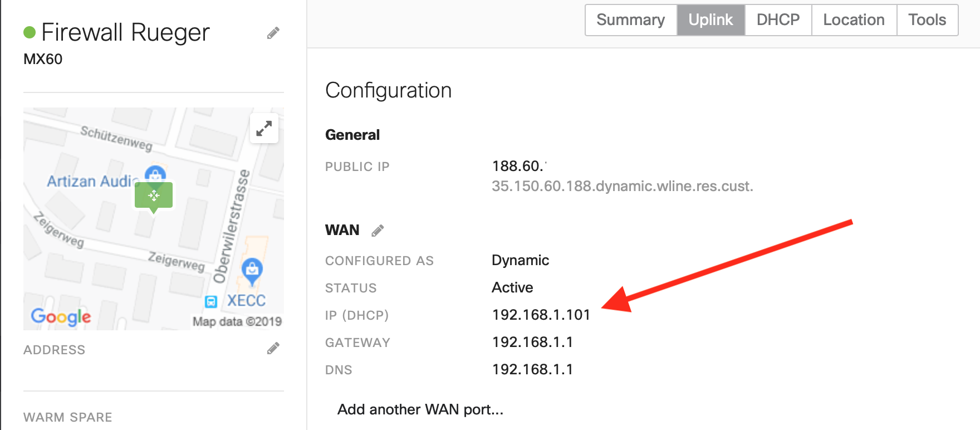Go to the Location tab
This screenshot has width=980, height=430.
(854, 20)
